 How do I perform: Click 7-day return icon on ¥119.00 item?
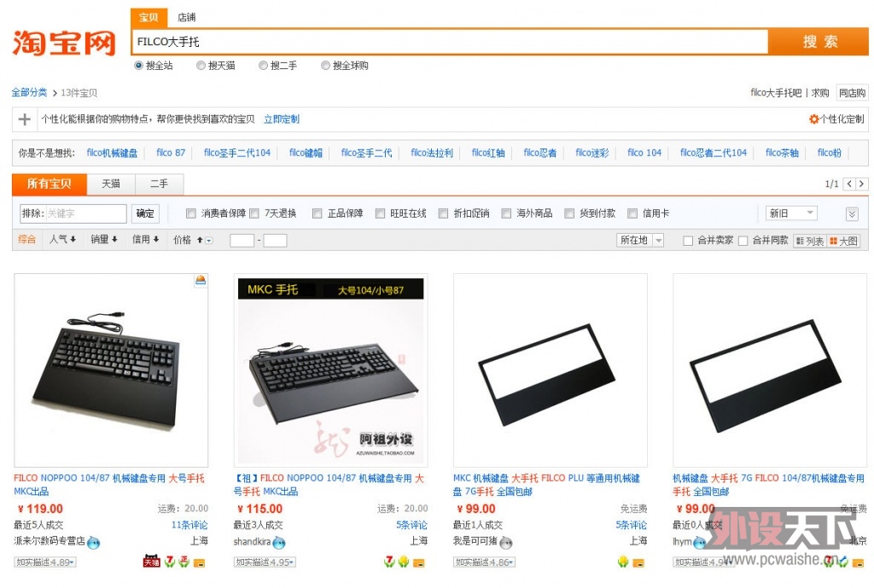(x=170, y=562)
